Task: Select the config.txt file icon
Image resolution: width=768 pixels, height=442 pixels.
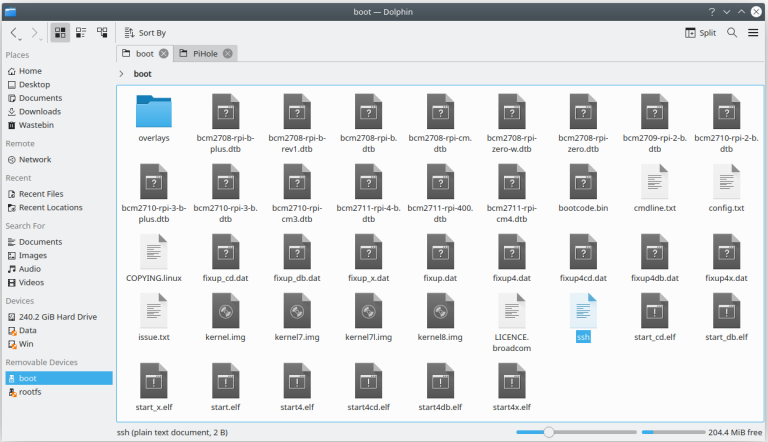Action: pos(726,182)
